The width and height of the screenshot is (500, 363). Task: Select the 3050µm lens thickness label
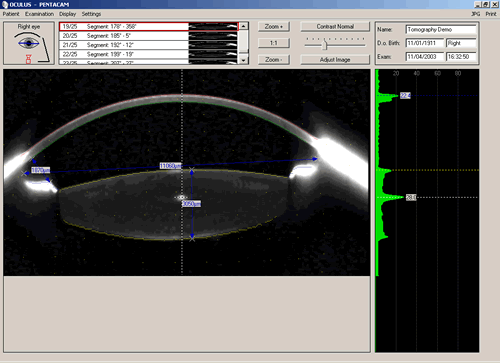click(191, 204)
